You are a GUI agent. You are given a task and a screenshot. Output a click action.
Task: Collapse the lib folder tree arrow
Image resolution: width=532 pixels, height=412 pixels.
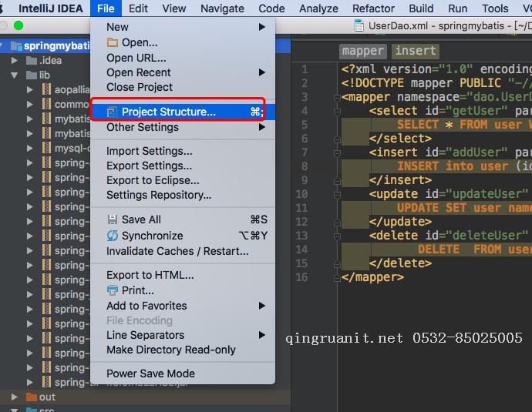[14, 75]
